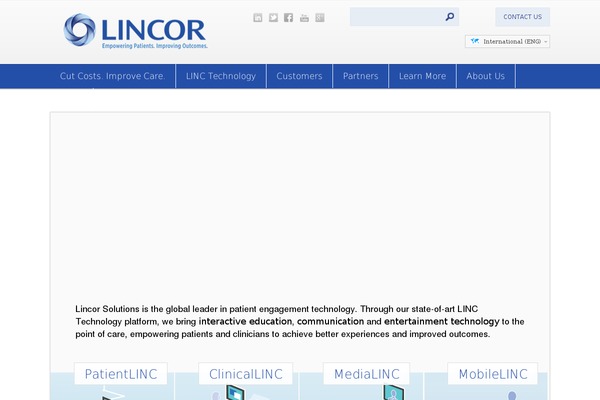Screen dimensions: 600x400
Task: Open the Learn More menu item
Action: click(422, 76)
